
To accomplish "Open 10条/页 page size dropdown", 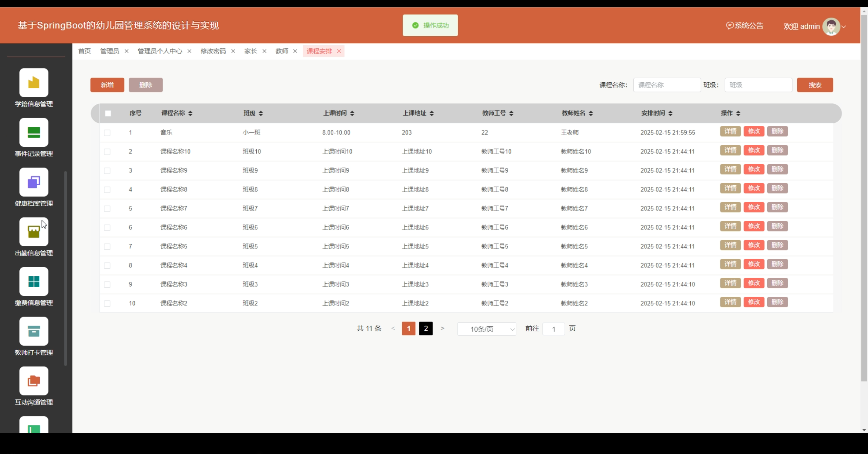I will 487,329.
